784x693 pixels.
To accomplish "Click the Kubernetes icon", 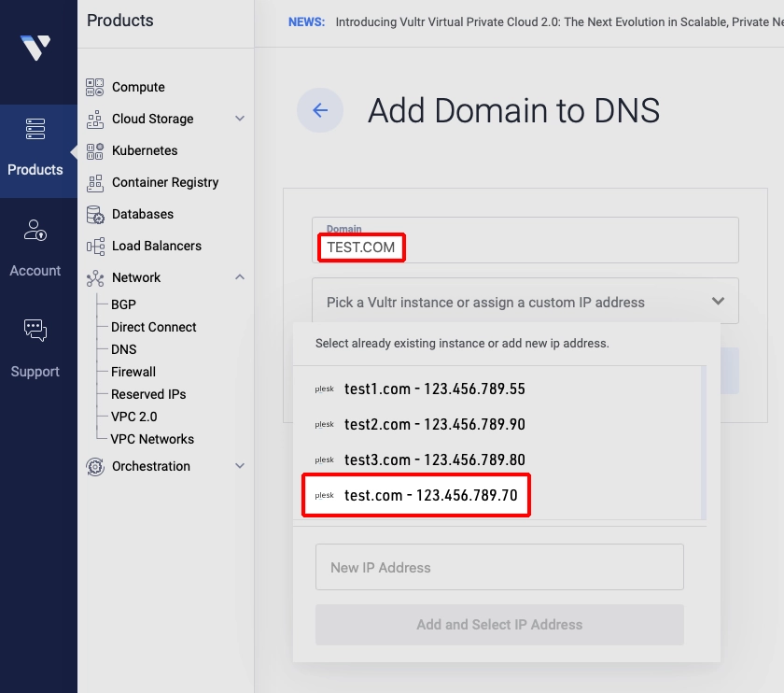I will (x=95, y=150).
